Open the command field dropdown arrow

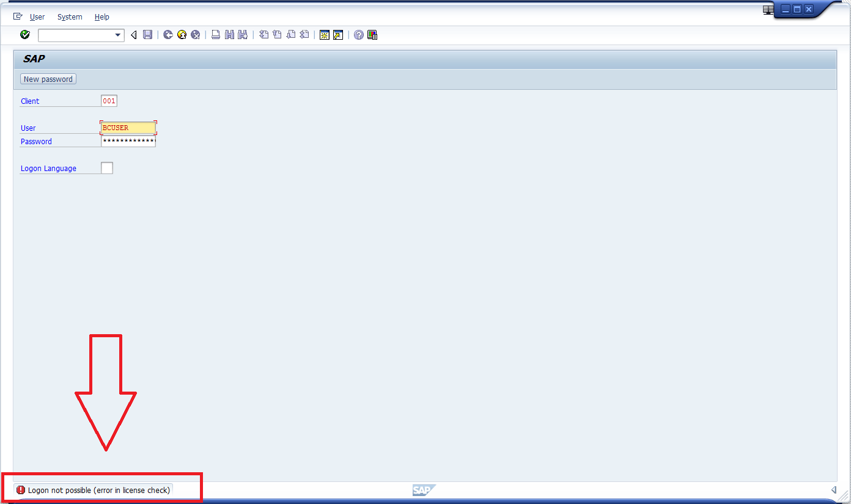tap(118, 35)
